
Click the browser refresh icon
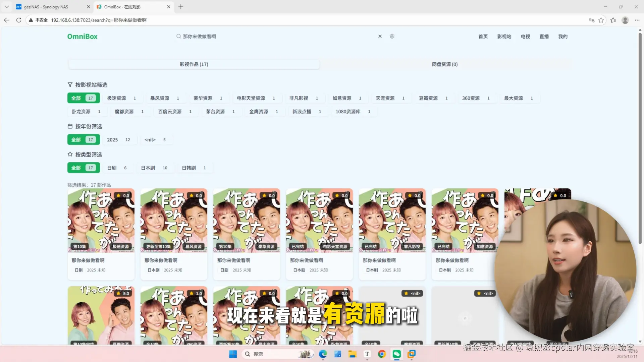tap(19, 20)
